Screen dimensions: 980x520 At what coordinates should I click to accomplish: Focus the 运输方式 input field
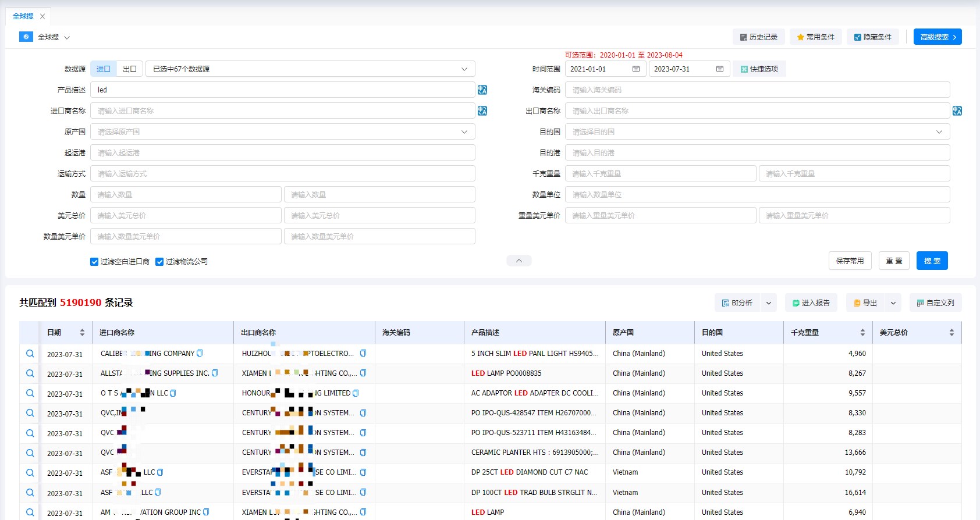(x=283, y=173)
